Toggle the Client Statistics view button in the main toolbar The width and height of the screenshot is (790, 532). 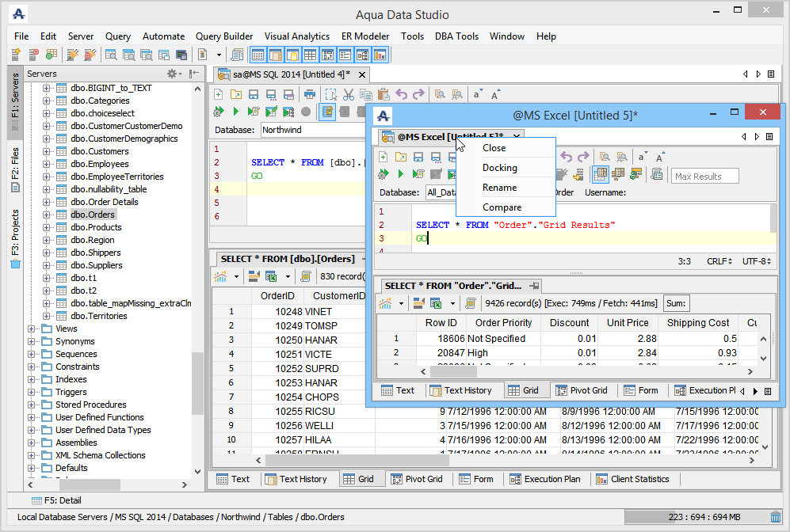[x=380, y=55]
